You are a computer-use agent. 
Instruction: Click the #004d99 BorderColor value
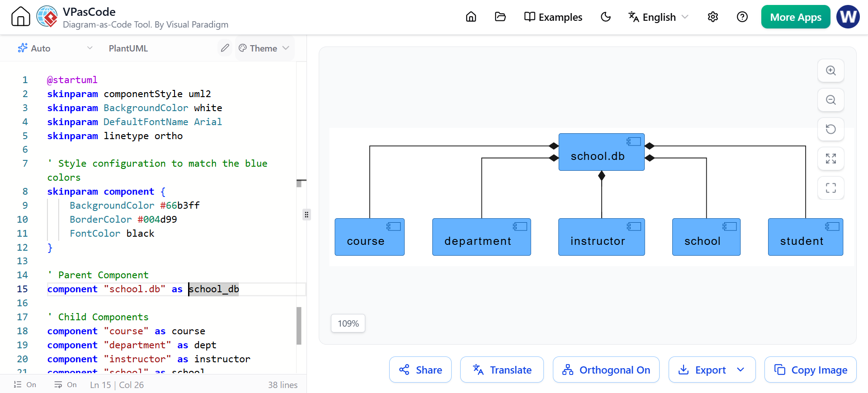click(x=157, y=220)
